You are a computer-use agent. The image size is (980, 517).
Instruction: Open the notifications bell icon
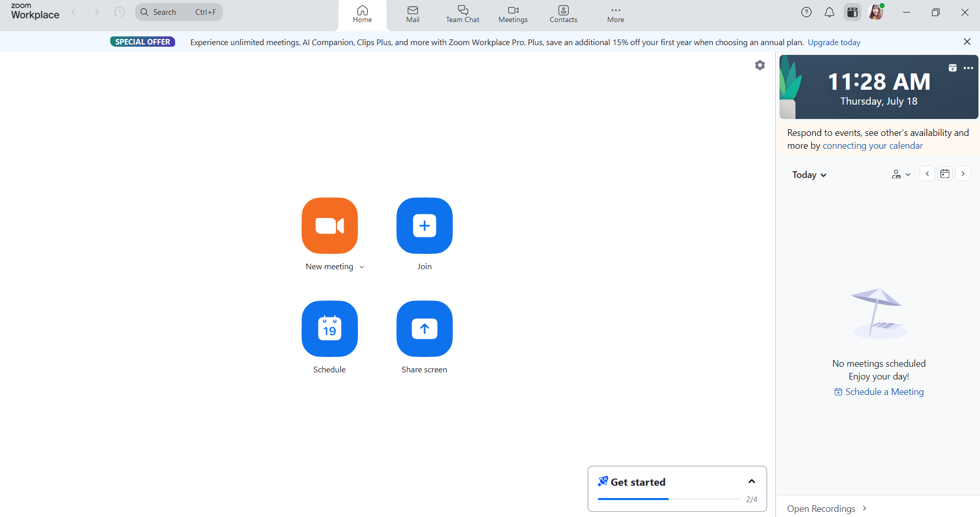(829, 12)
